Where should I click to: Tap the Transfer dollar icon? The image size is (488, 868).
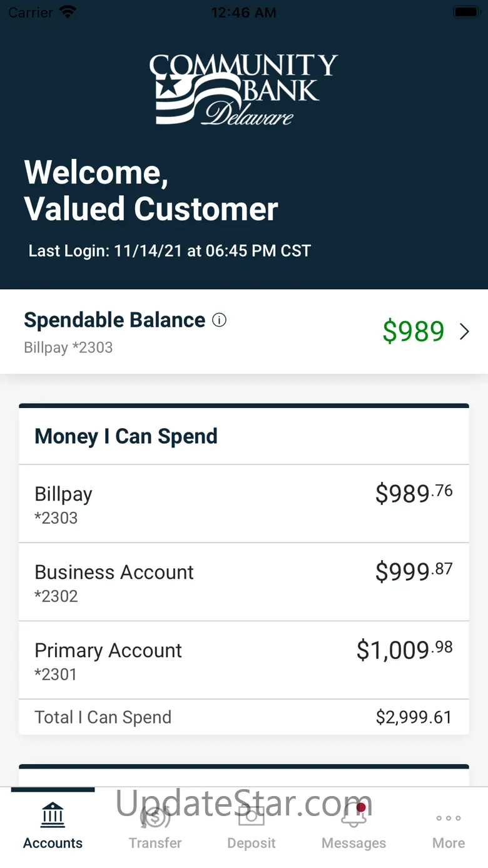(155, 816)
